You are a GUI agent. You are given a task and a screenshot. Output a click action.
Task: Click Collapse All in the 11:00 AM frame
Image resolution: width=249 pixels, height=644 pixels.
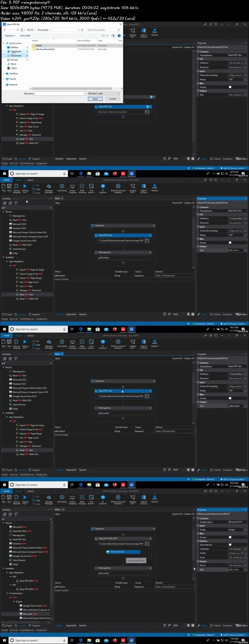pos(189,514)
